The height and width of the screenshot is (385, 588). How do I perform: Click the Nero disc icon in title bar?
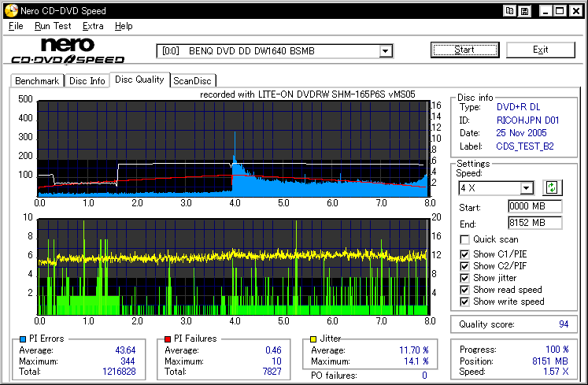click(9, 11)
